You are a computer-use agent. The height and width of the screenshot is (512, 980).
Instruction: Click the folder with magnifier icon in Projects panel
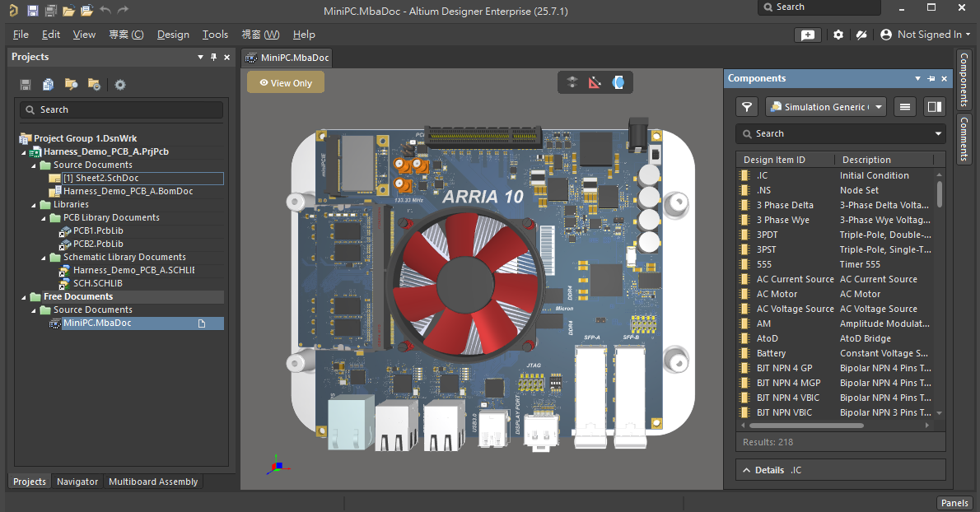click(x=72, y=84)
